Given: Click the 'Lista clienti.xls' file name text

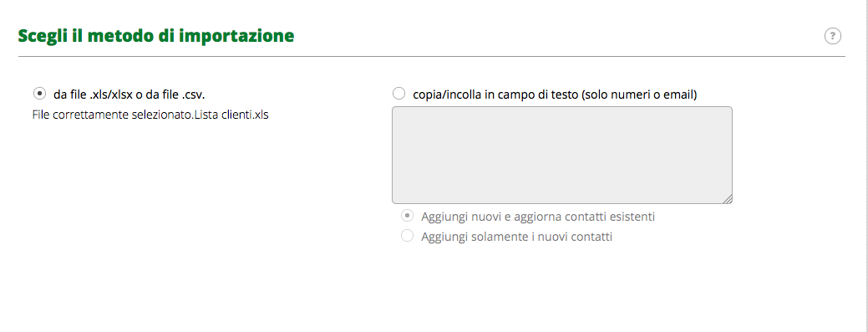Looking at the screenshot, I should pyautogui.click(x=232, y=116).
